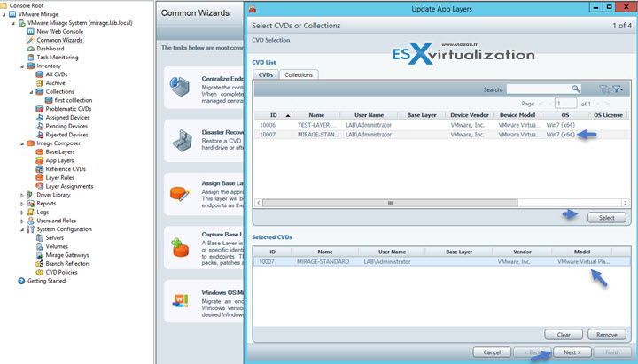638x364 pixels.
Task: Click the VMware Mirage node icon
Action: (x=12, y=14)
